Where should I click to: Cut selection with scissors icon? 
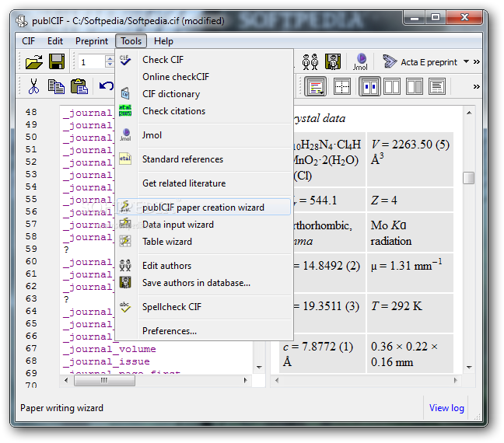[33, 86]
